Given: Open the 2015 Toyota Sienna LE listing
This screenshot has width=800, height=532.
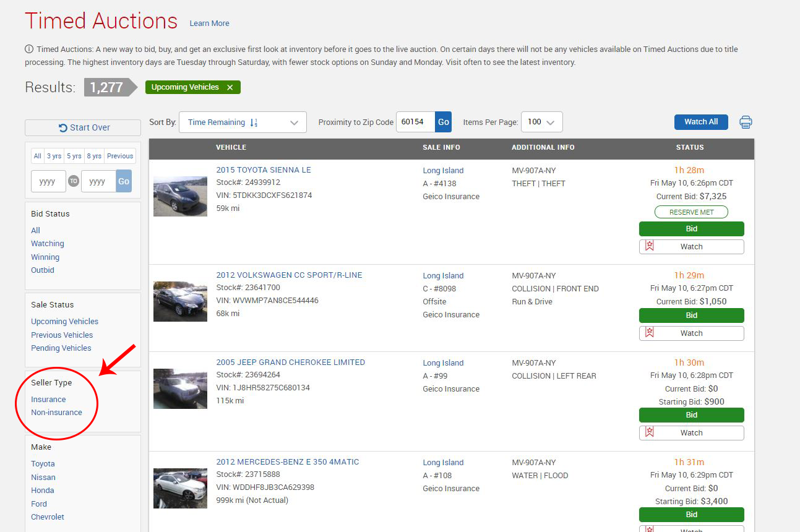Looking at the screenshot, I should click(x=264, y=170).
